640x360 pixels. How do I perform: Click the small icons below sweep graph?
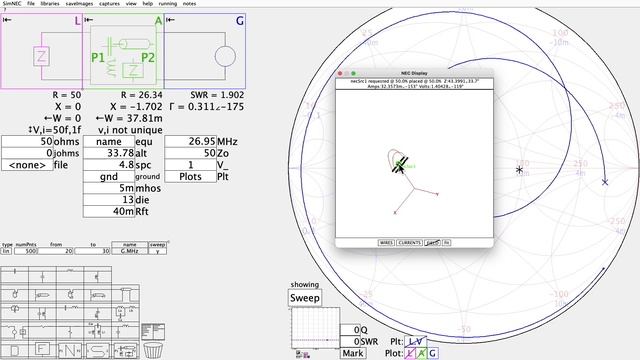click(303, 354)
